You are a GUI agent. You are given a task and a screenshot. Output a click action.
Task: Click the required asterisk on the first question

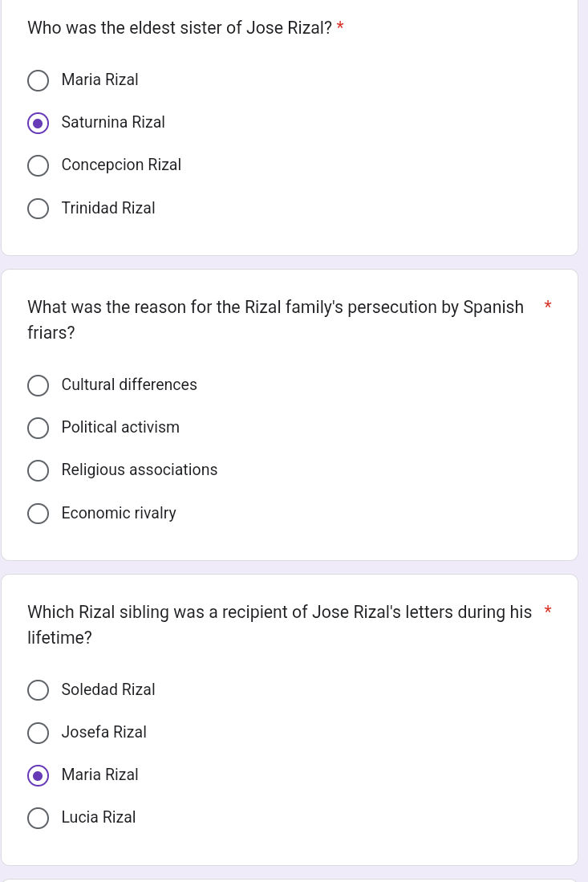pyautogui.click(x=339, y=26)
